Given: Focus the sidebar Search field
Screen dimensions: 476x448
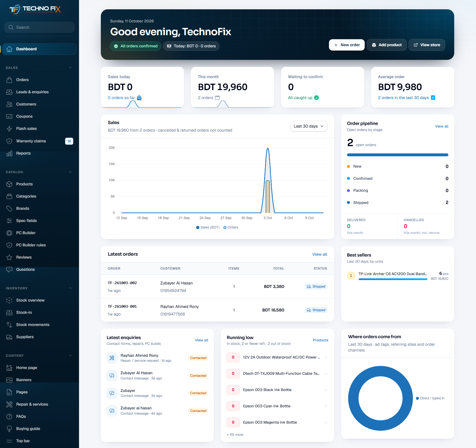Looking at the screenshot, I should coord(40,27).
